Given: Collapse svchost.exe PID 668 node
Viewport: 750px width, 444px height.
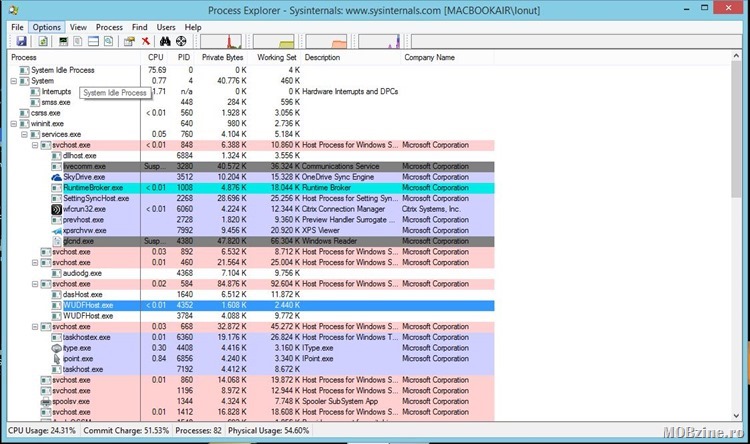Looking at the screenshot, I should click(x=35, y=327).
